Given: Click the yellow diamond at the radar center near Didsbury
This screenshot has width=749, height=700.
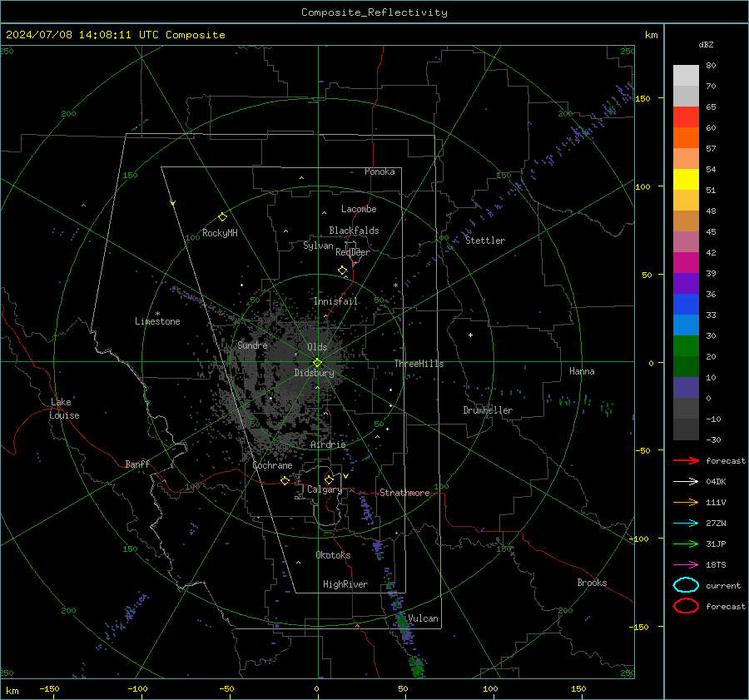Looking at the screenshot, I should 318,363.
